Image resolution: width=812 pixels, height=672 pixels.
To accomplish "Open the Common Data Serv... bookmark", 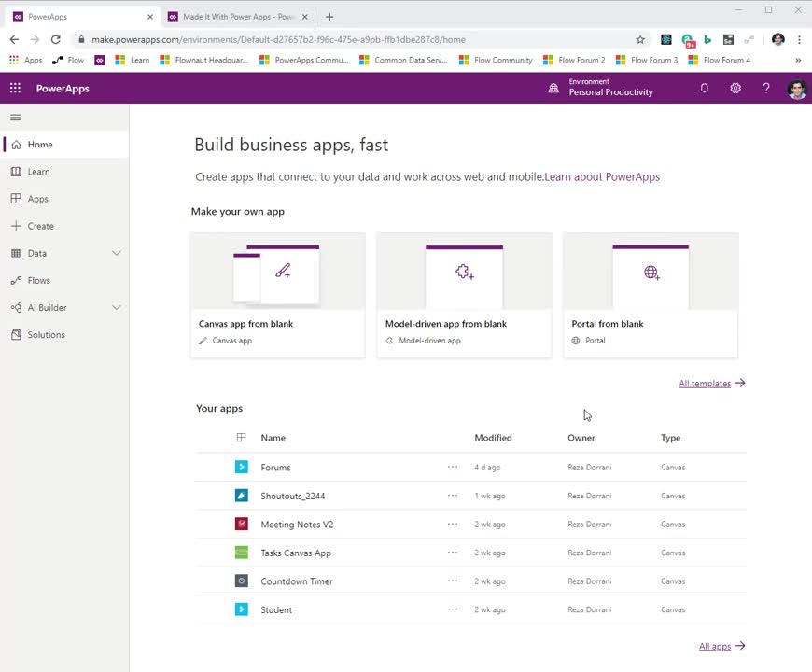I will (x=403, y=60).
